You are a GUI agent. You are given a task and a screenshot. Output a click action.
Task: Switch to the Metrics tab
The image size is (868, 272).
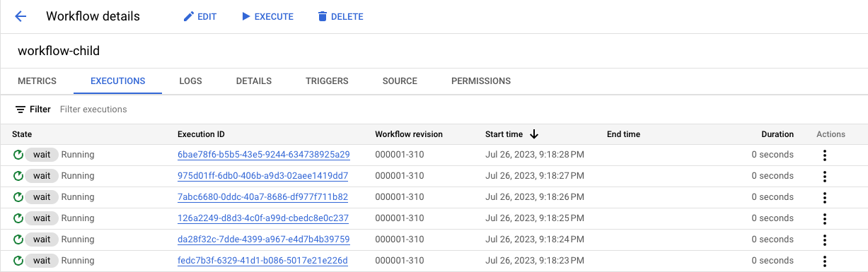click(x=37, y=81)
